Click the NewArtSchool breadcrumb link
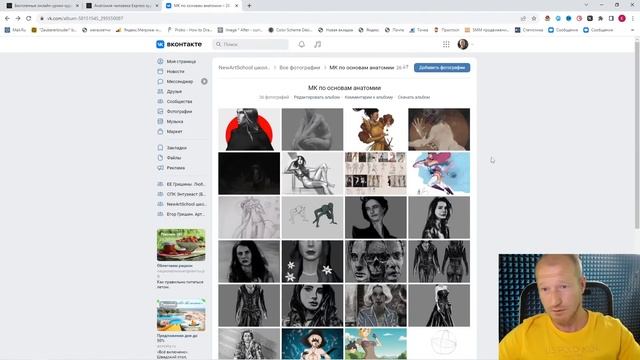The height and width of the screenshot is (360, 640). 243,68
